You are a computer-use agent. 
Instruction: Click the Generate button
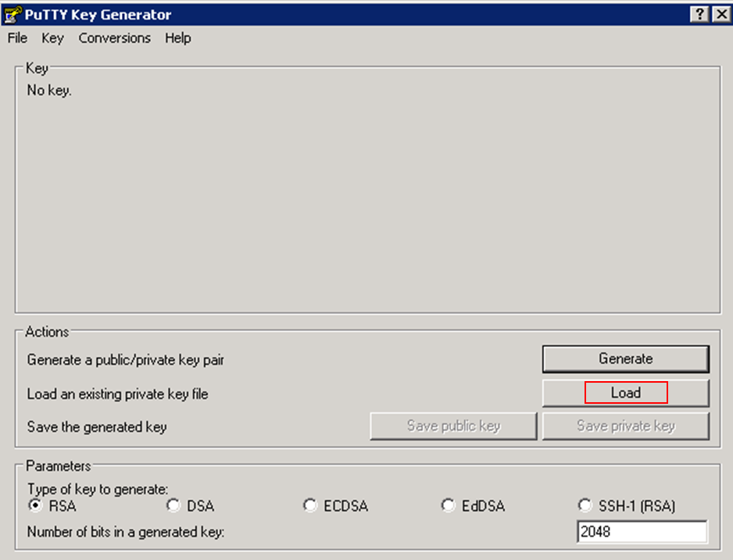tap(625, 358)
